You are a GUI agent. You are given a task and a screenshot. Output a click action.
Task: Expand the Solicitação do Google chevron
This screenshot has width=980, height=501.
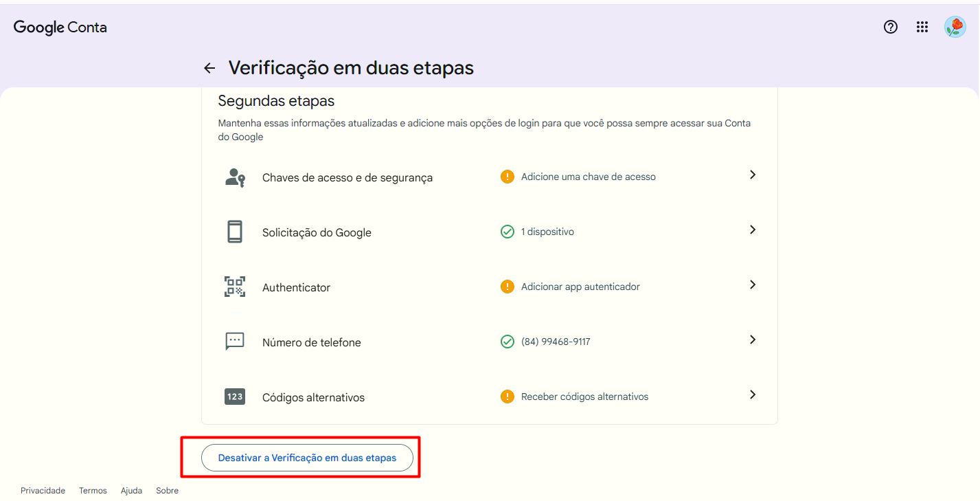tap(753, 230)
